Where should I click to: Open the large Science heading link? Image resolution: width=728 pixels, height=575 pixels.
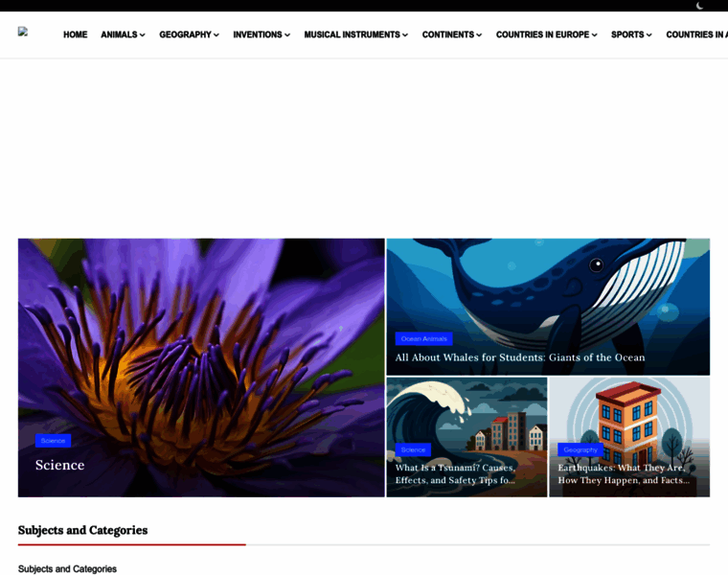pyautogui.click(x=59, y=465)
